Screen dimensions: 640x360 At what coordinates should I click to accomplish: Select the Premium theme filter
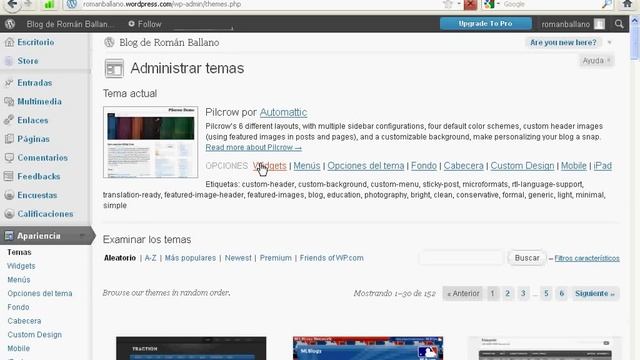coord(276,258)
